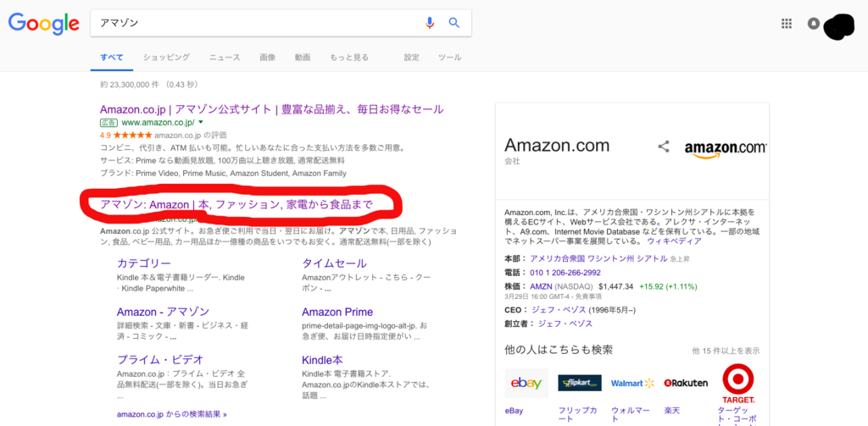The height and width of the screenshot is (426, 868).
Task: Open the カテゴリー sitelink
Action: tap(144, 263)
